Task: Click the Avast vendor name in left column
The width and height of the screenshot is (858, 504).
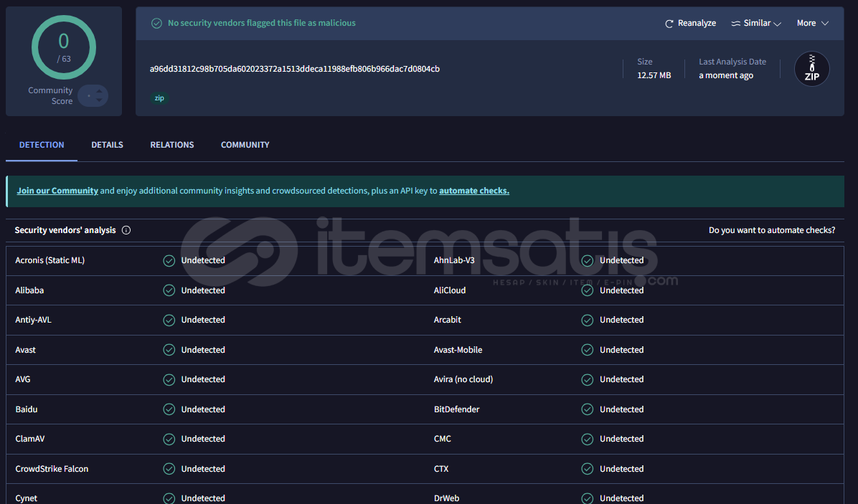Action: pos(25,350)
